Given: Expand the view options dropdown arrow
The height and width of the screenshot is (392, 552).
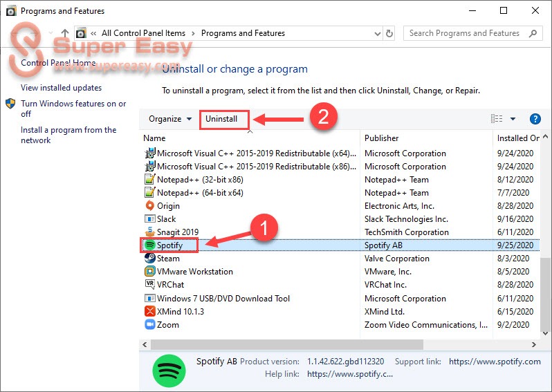Looking at the screenshot, I should click(513, 119).
